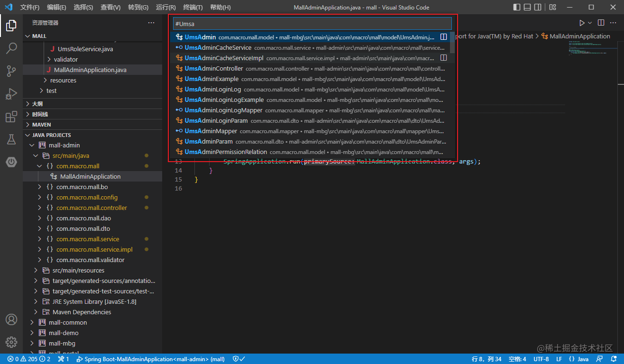Expand the MAVEN section
Viewport: 624px width, 364px height.
(92, 125)
